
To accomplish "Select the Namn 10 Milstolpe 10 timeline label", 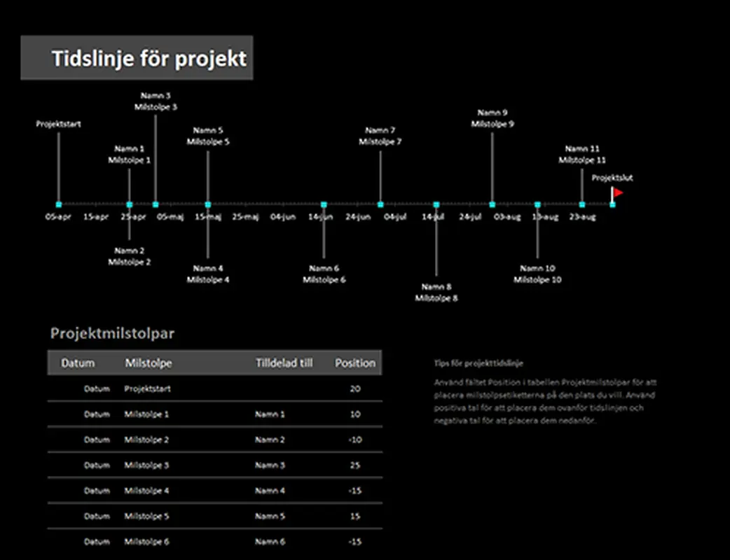I will click(537, 274).
